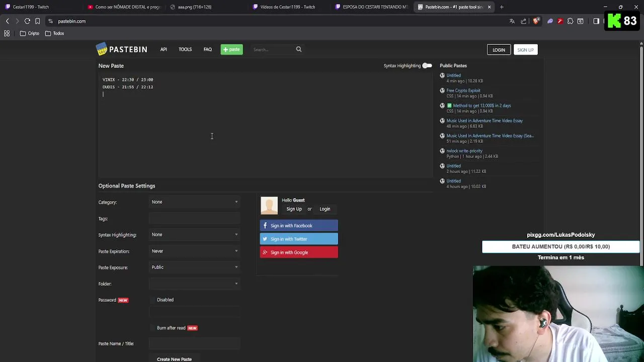This screenshot has height=362, width=644.
Task: Click the Google plus icon on sign-in button
Action: click(x=265, y=252)
